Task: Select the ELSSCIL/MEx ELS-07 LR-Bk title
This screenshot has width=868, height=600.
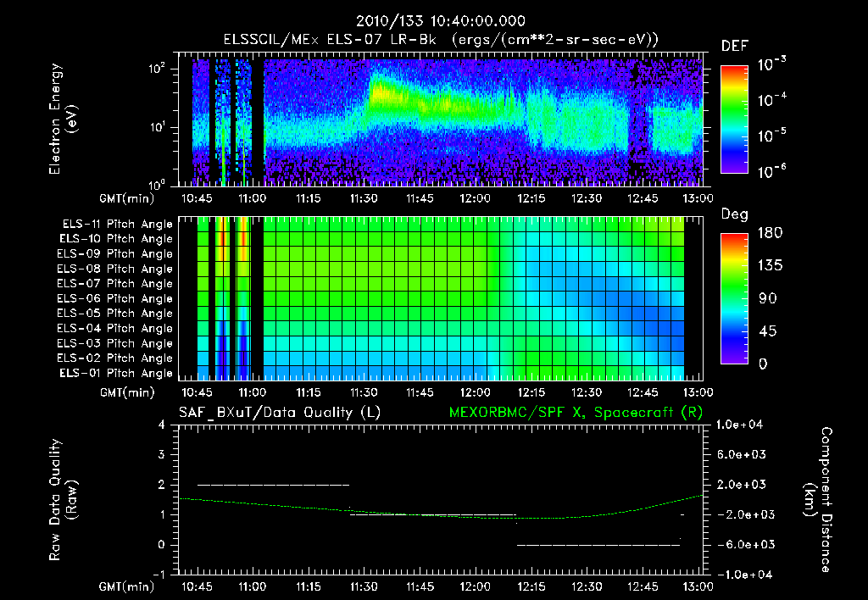Action: [x=330, y=40]
